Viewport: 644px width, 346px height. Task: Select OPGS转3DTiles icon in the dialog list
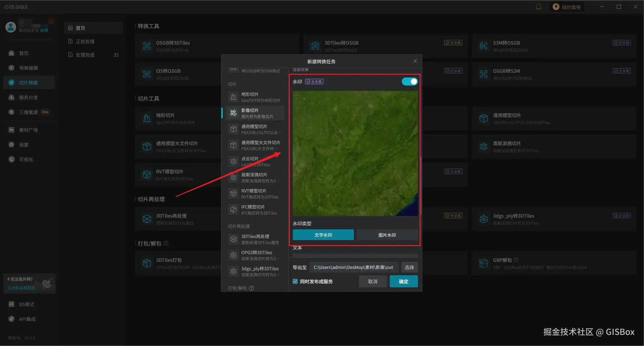(233, 255)
